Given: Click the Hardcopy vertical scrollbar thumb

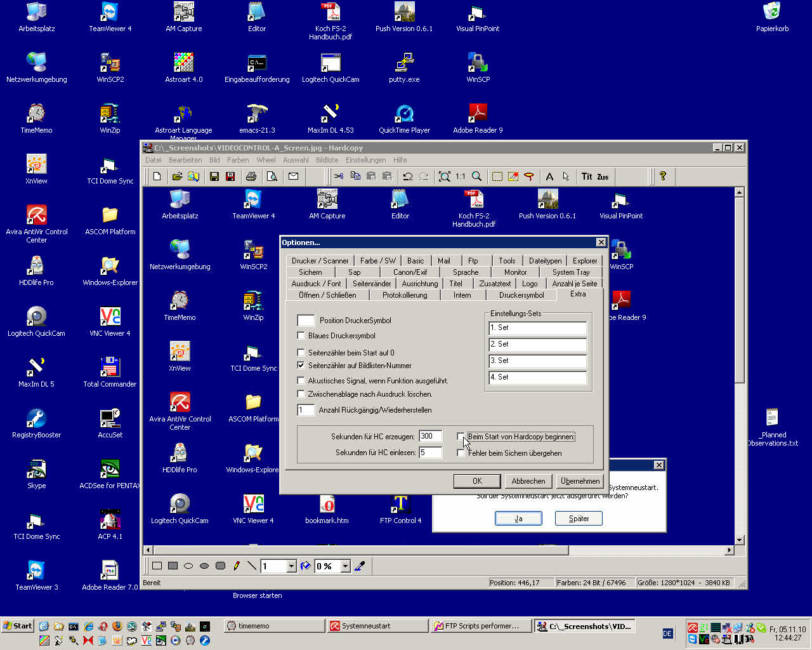Looking at the screenshot, I should [x=739, y=289].
